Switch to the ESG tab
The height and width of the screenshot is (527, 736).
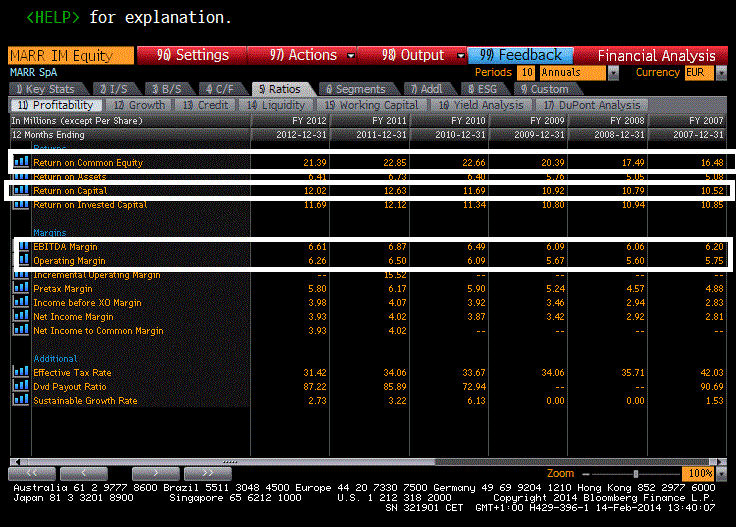483,89
